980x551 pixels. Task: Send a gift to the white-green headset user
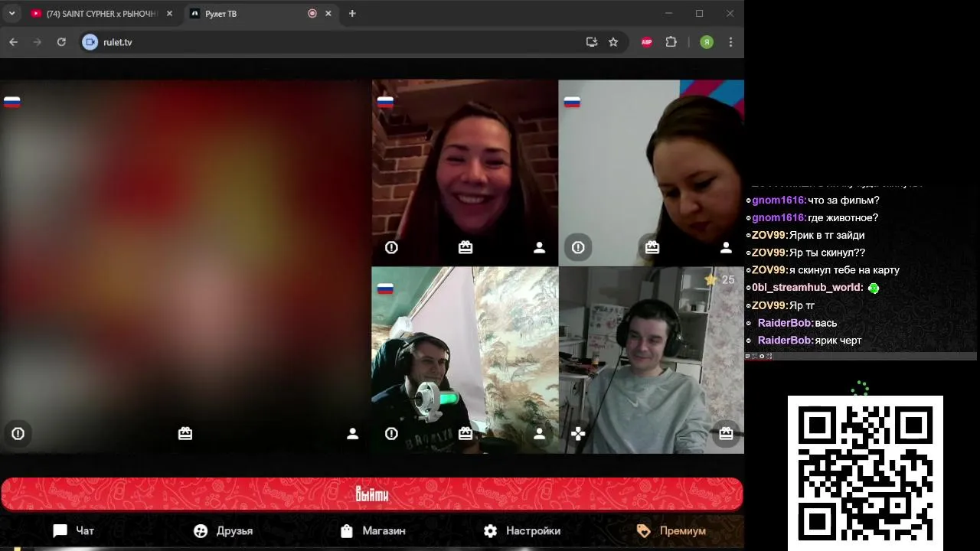(x=465, y=434)
